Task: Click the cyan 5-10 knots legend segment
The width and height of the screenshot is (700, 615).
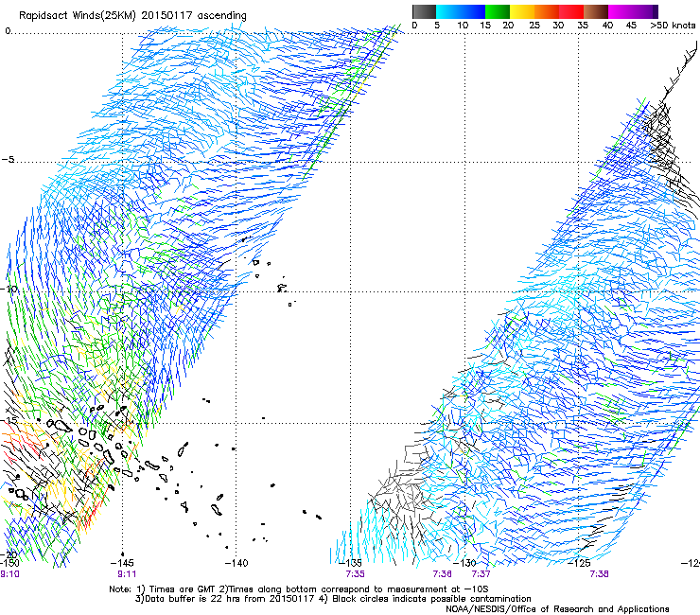Action: 448,12
